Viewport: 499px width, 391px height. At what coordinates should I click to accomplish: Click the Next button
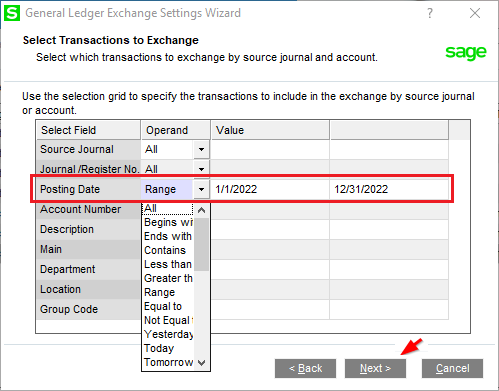point(375,368)
